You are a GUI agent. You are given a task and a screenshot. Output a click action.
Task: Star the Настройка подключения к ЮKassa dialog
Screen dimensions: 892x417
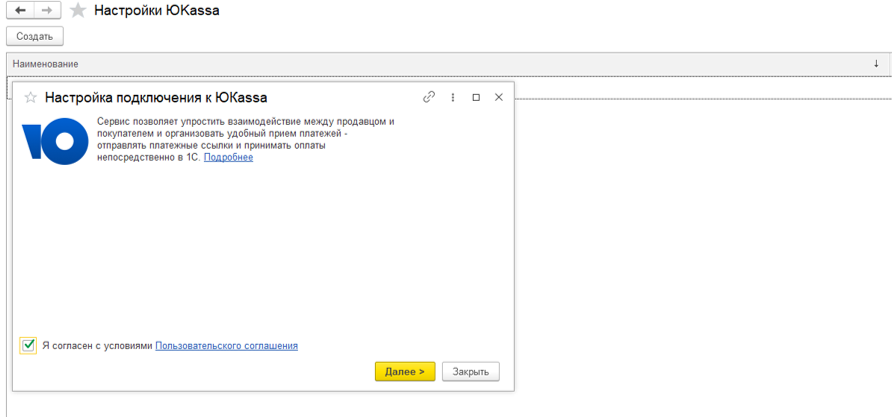click(x=30, y=98)
